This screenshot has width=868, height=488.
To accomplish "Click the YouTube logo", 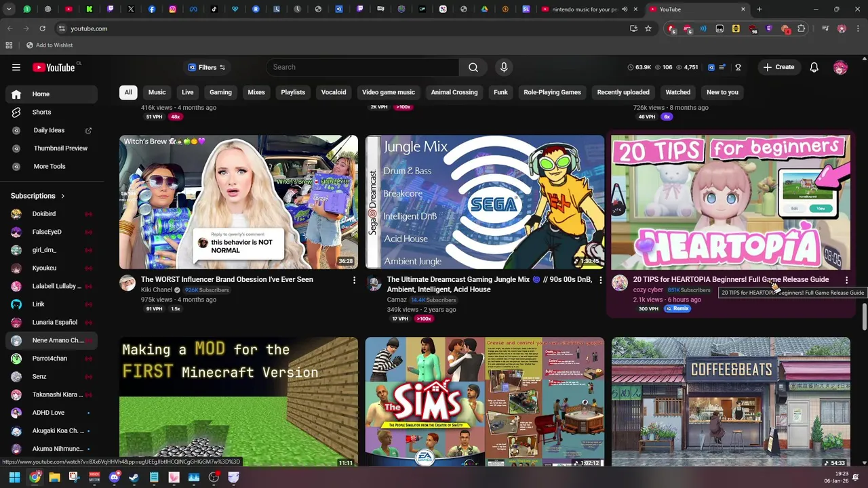I will coord(55,67).
